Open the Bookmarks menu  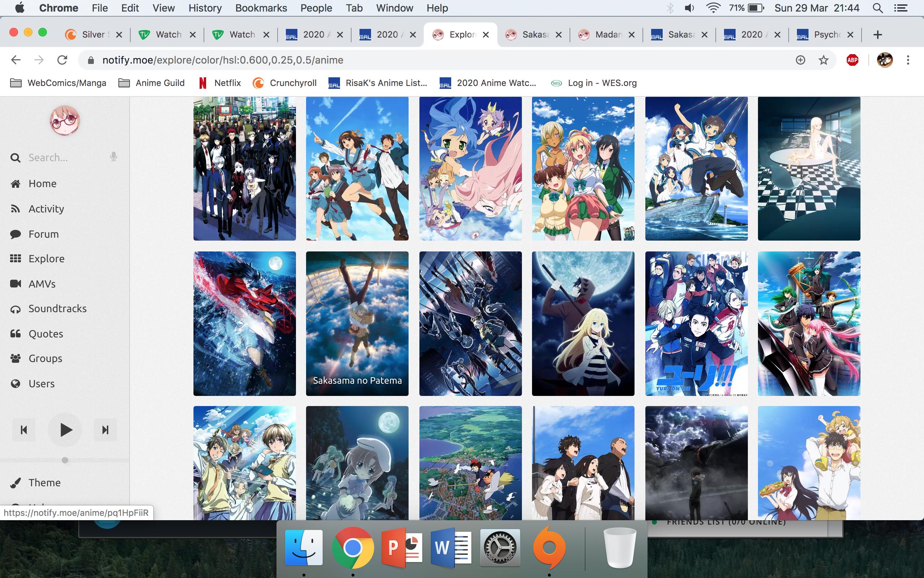(261, 8)
